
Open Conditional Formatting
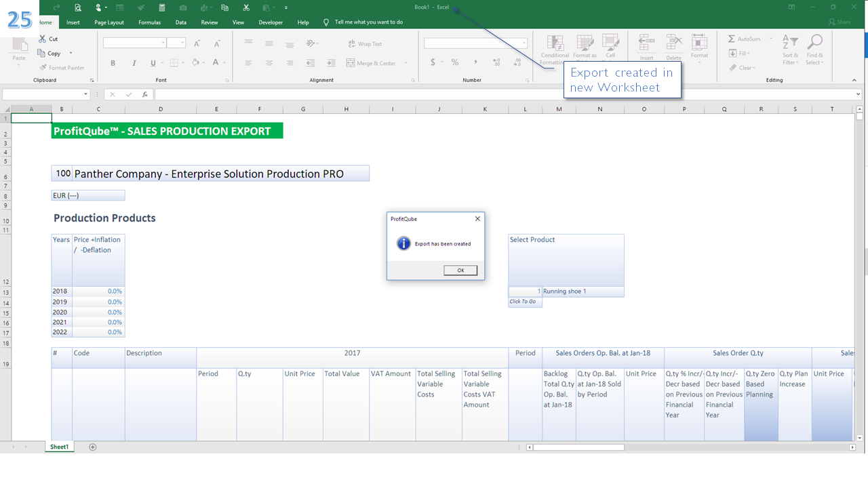click(555, 50)
